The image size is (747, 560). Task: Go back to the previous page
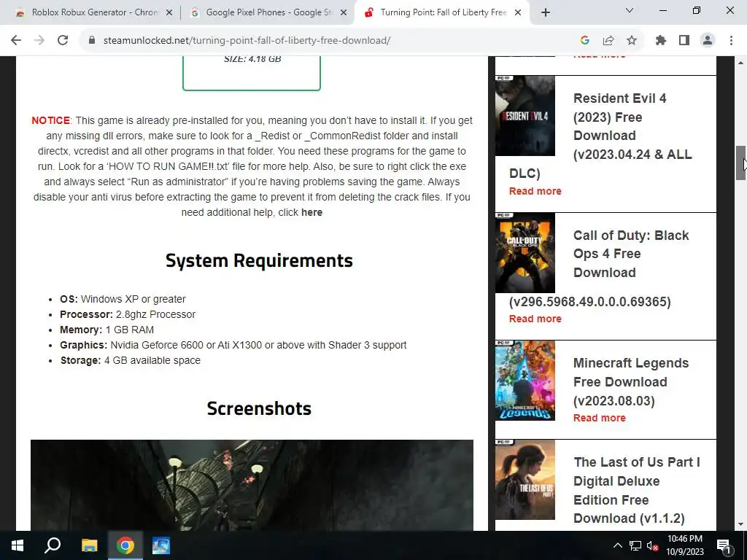[x=16, y=41]
